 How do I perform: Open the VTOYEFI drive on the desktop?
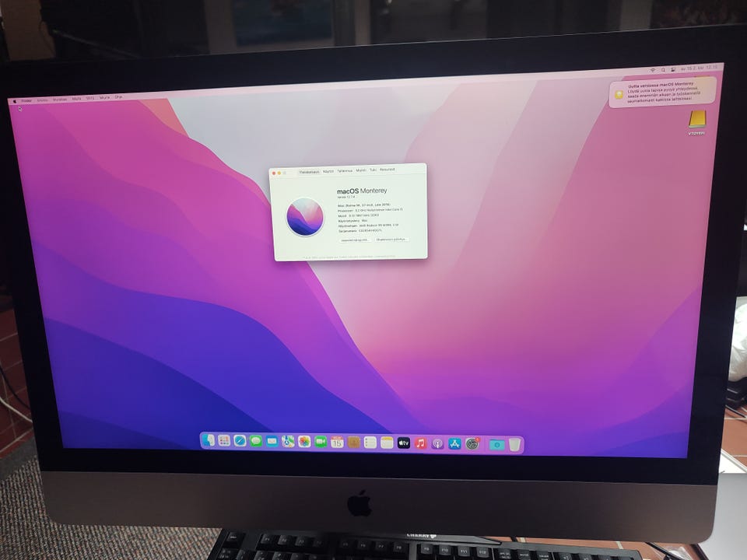click(x=697, y=123)
